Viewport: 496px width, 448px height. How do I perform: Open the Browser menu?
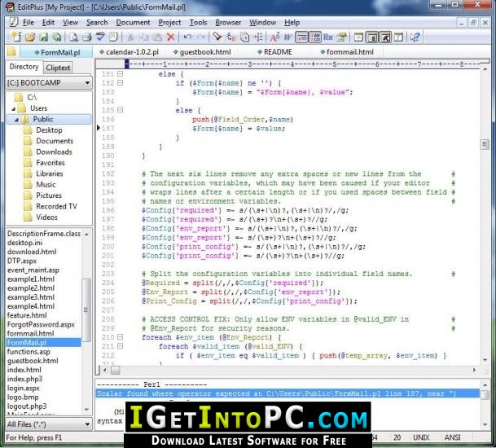(228, 23)
